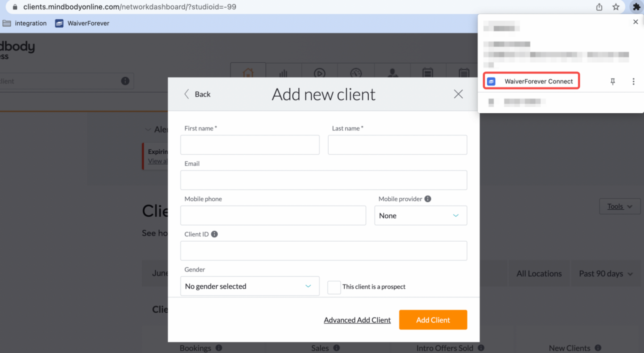Image resolution: width=644 pixels, height=353 pixels.
Task: Open the Mobile provider dropdown
Action: click(x=421, y=215)
